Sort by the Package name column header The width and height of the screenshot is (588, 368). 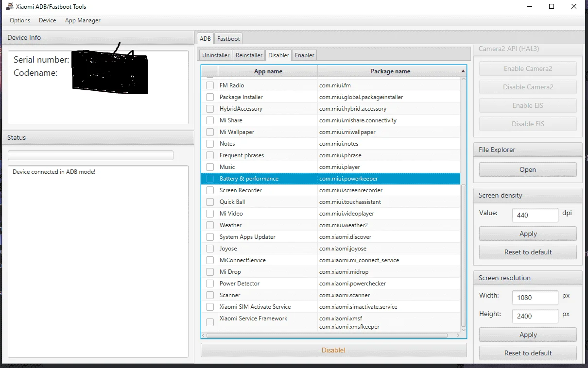tap(390, 71)
